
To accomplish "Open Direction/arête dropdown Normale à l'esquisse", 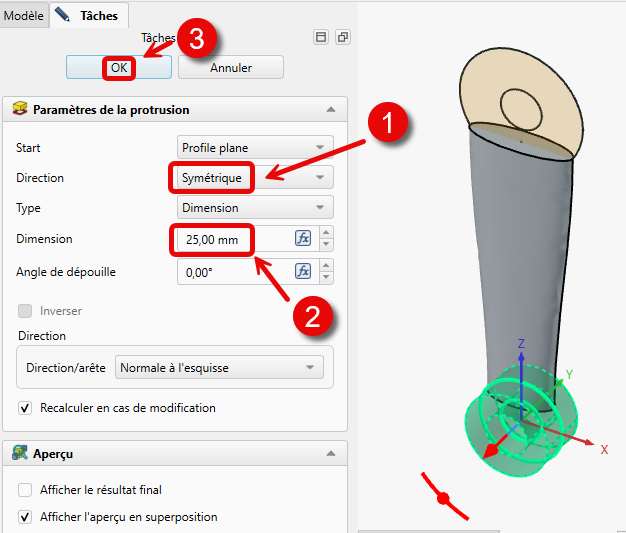I will 219,367.
